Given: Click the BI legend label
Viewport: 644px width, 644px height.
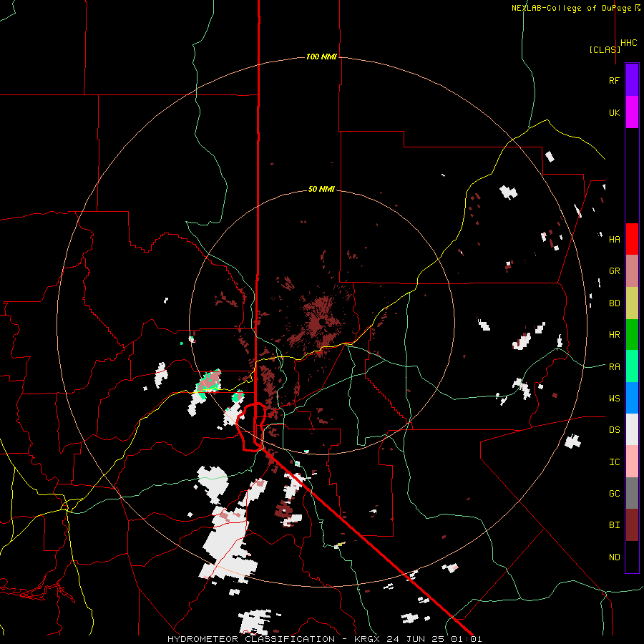Looking at the screenshot, I should click(614, 525).
